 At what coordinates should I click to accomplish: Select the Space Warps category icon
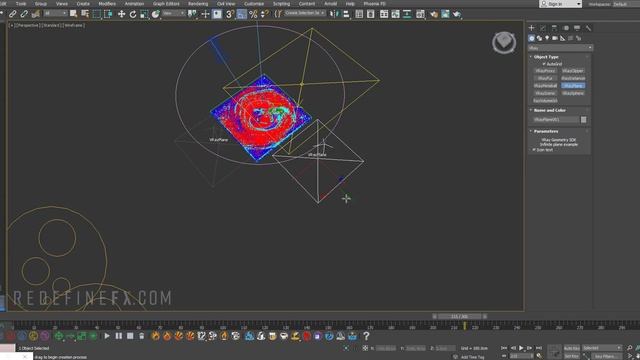[570, 38]
